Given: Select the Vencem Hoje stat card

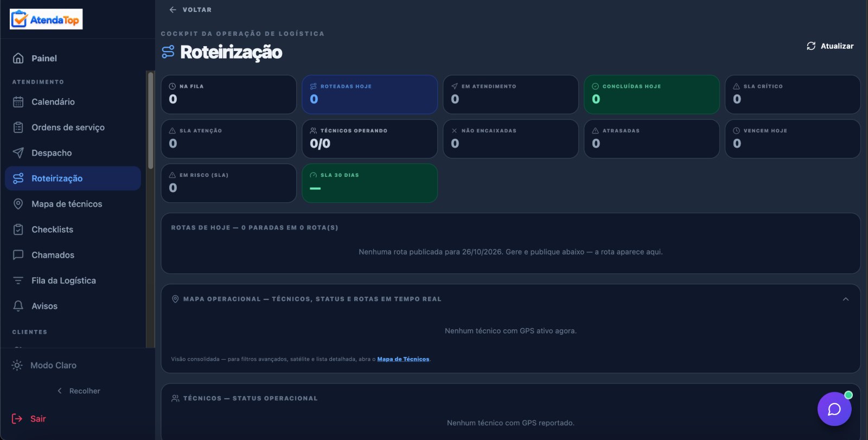Looking at the screenshot, I should pyautogui.click(x=793, y=139).
